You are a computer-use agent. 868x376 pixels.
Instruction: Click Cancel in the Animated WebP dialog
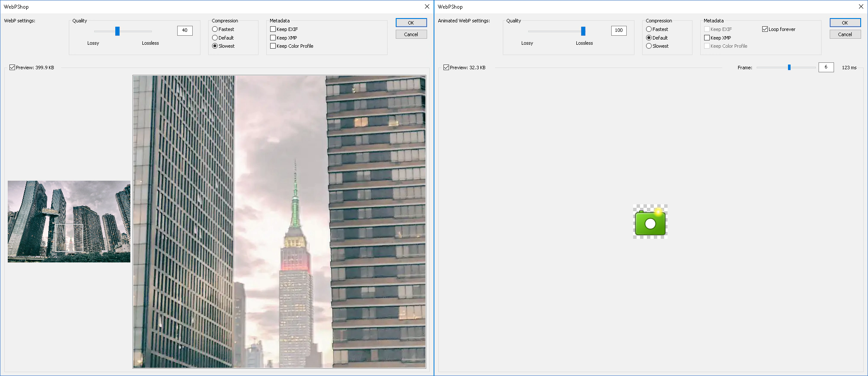point(845,34)
